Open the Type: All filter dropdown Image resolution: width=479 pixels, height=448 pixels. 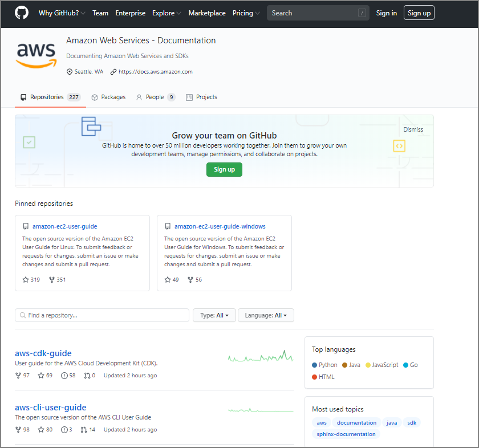[x=214, y=315]
